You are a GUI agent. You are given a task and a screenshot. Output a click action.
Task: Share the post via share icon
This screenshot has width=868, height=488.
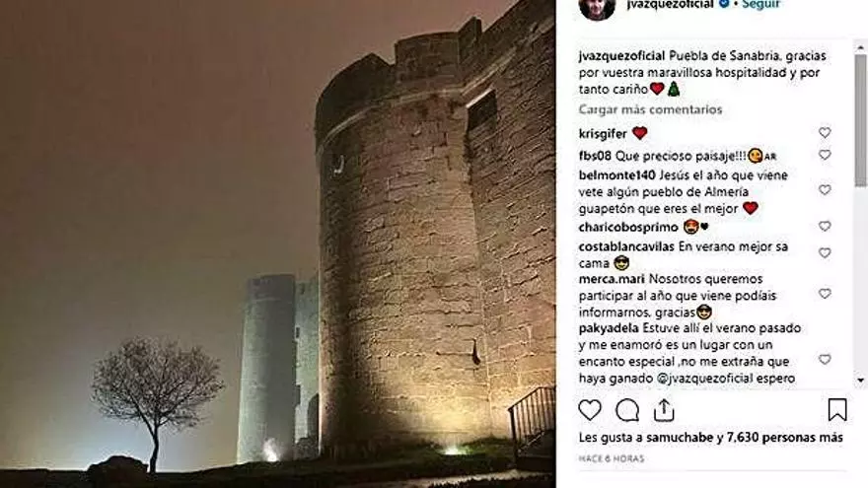(664, 409)
